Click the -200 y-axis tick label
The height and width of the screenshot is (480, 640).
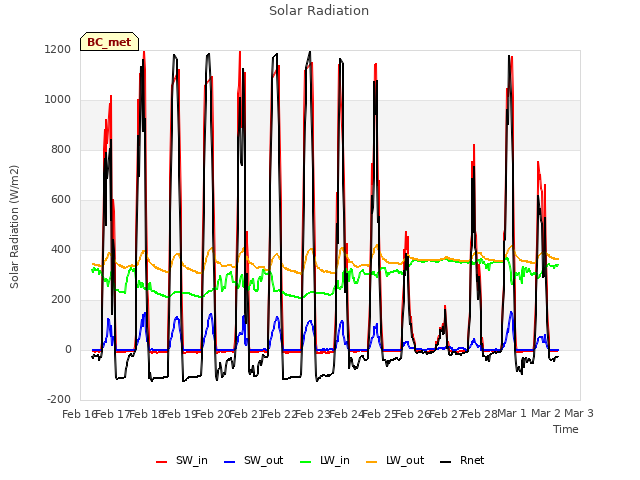pos(59,399)
